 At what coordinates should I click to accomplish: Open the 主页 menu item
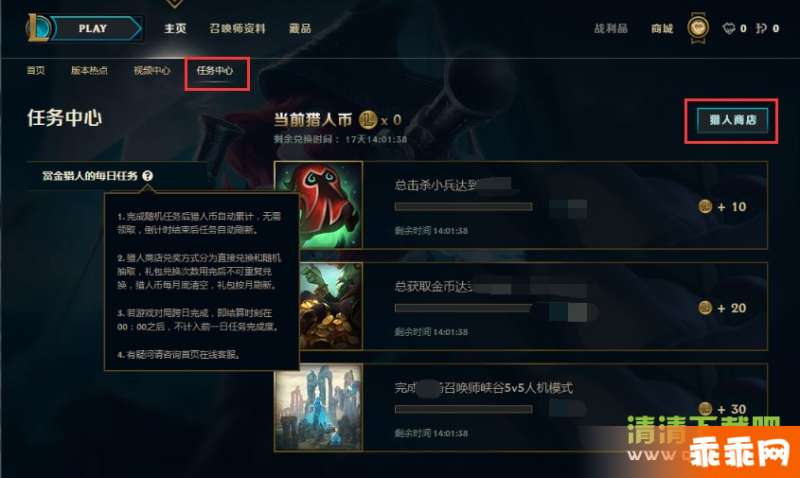tap(175, 29)
